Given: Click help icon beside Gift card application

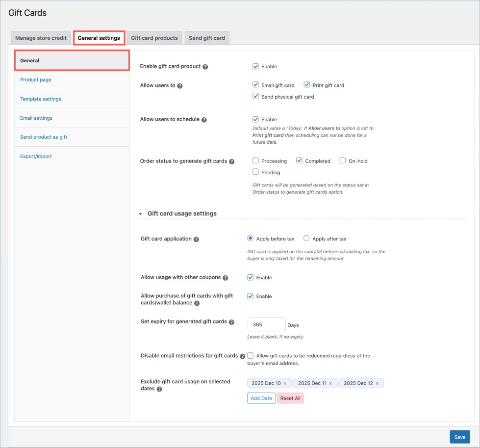Looking at the screenshot, I should tap(196, 239).
